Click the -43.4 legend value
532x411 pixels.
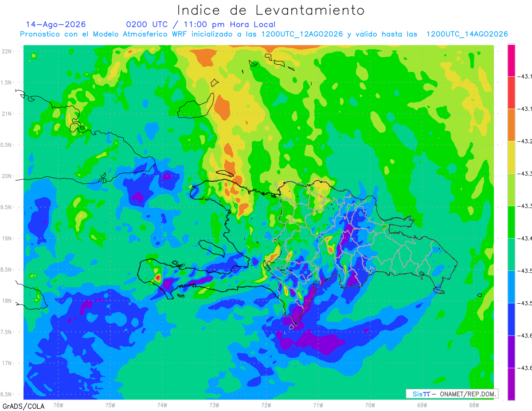pos(526,239)
